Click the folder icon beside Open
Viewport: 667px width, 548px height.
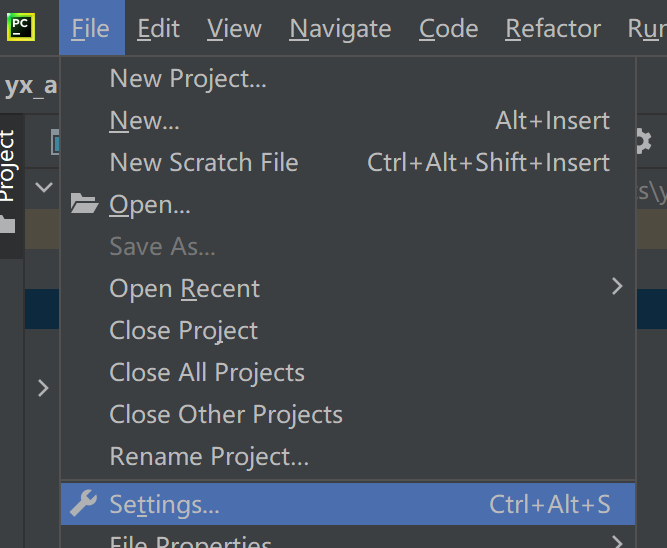(x=84, y=203)
